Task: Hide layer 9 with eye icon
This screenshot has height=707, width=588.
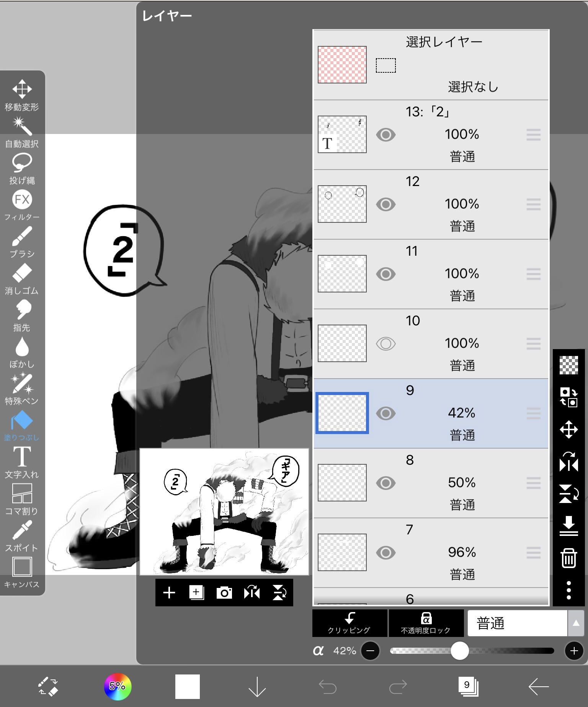Action: (386, 413)
